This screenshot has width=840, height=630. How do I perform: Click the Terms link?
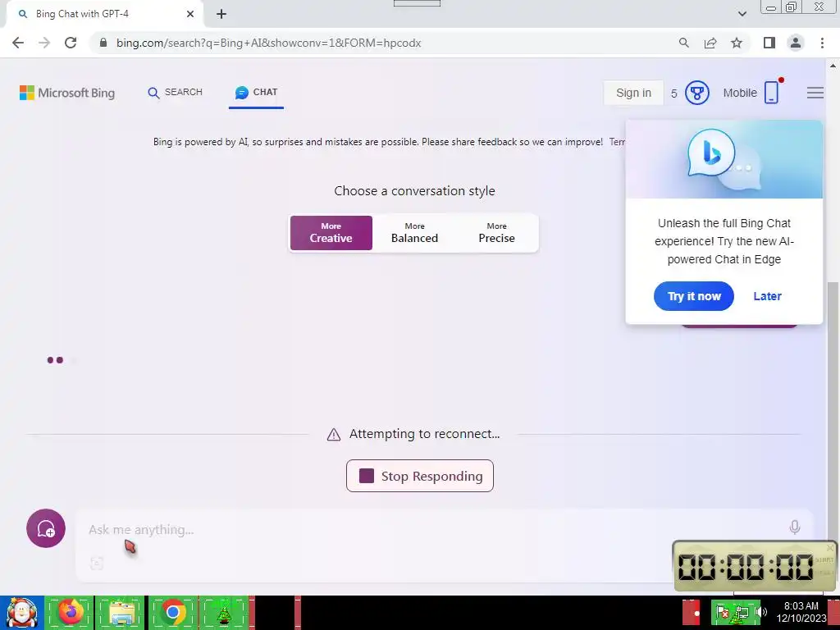coord(617,142)
